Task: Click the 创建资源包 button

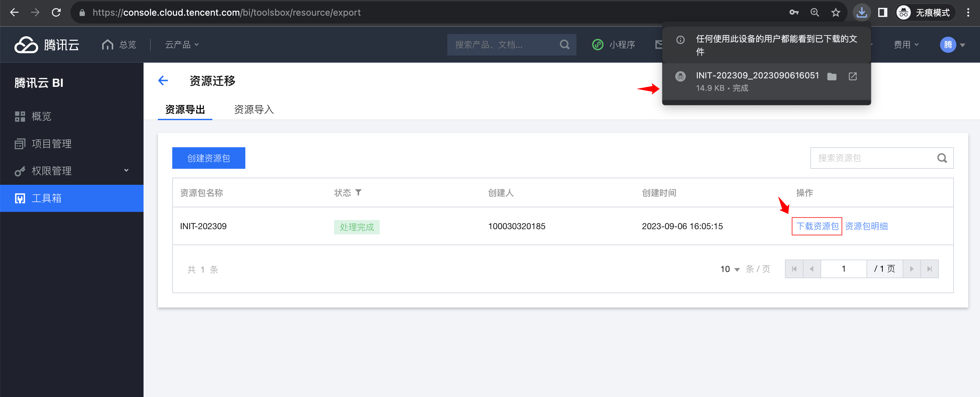Action: [208, 158]
